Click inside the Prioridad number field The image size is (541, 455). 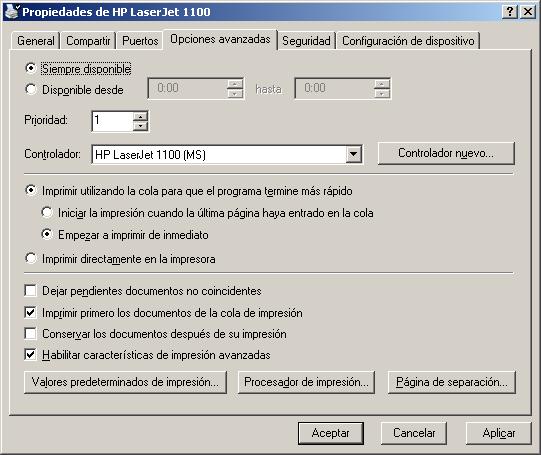click(112, 121)
